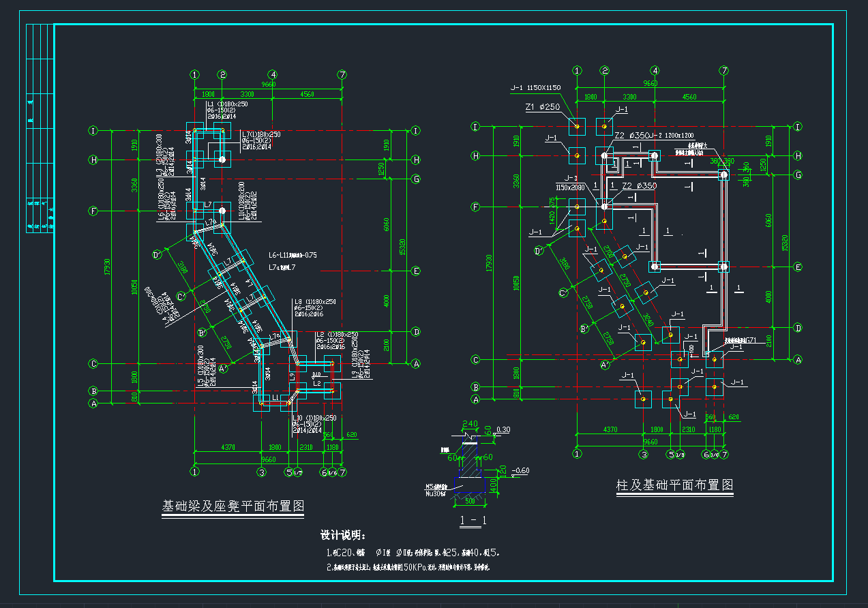
Task: Click the 柱及基础平面布置图 drawing title
Action: pyautogui.click(x=674, y=485)
